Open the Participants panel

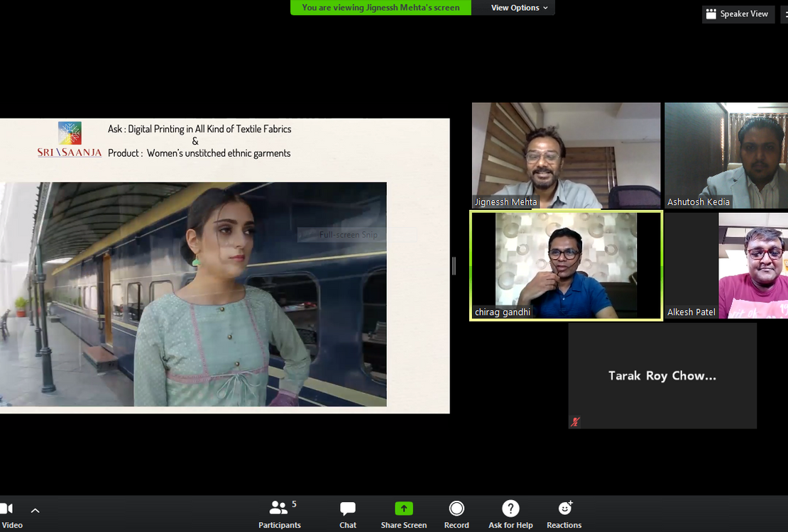pos(279,514)
